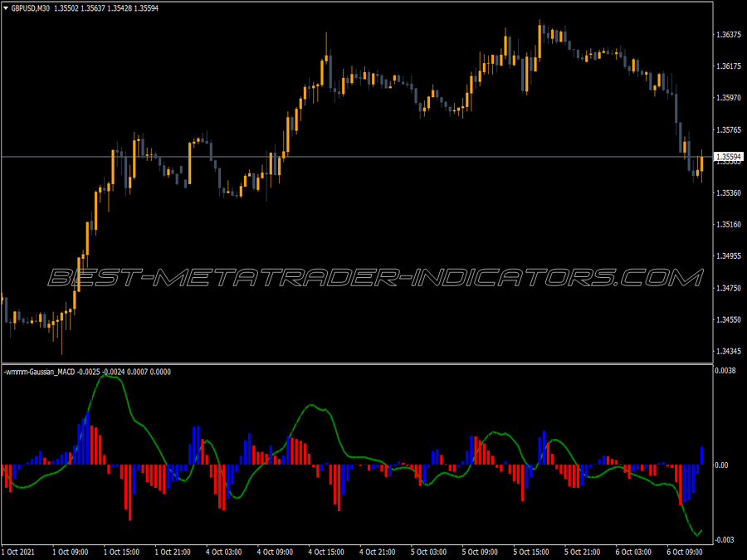Select the 1.35765 price axis value
The height and width of the screenshot is (560, 747).
point(729,129)
